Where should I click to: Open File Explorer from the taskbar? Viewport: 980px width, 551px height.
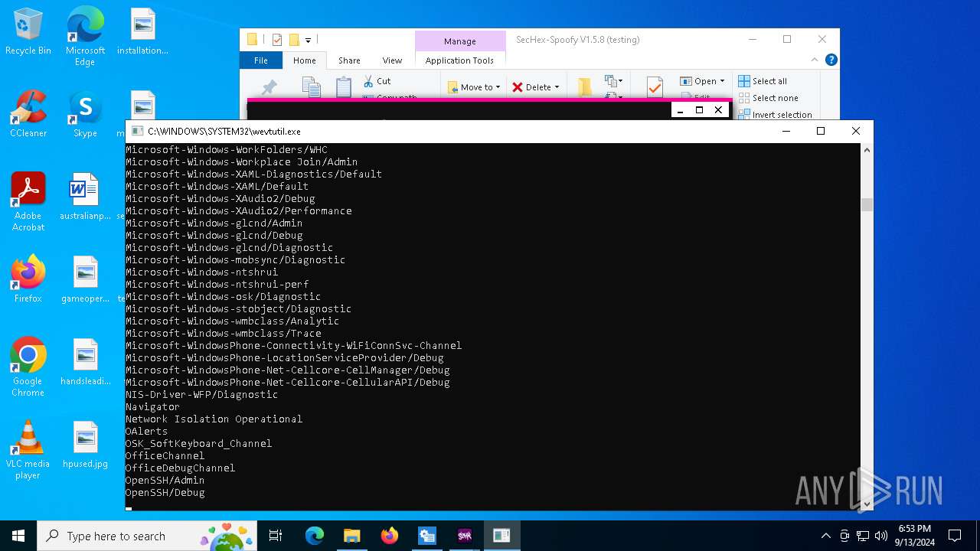pyautogui.click(x=352, y=536)
